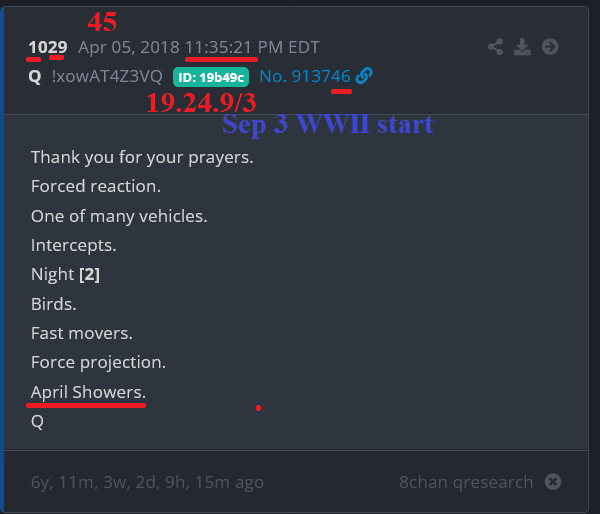Click the Q author name
600x514 pixels.
pos(35,77)
